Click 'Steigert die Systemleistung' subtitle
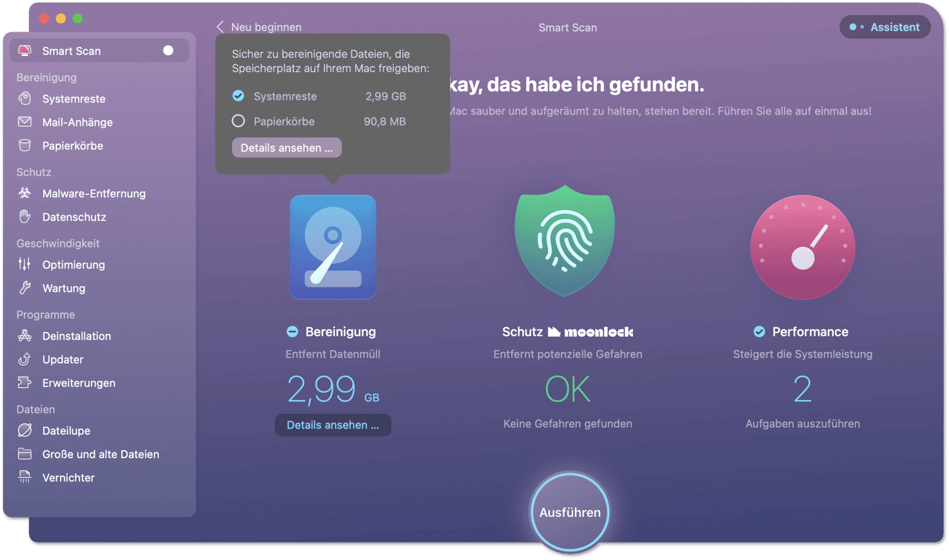Image resolution: width=949 pixels, height=560 pixels. (x=803, y=354)
